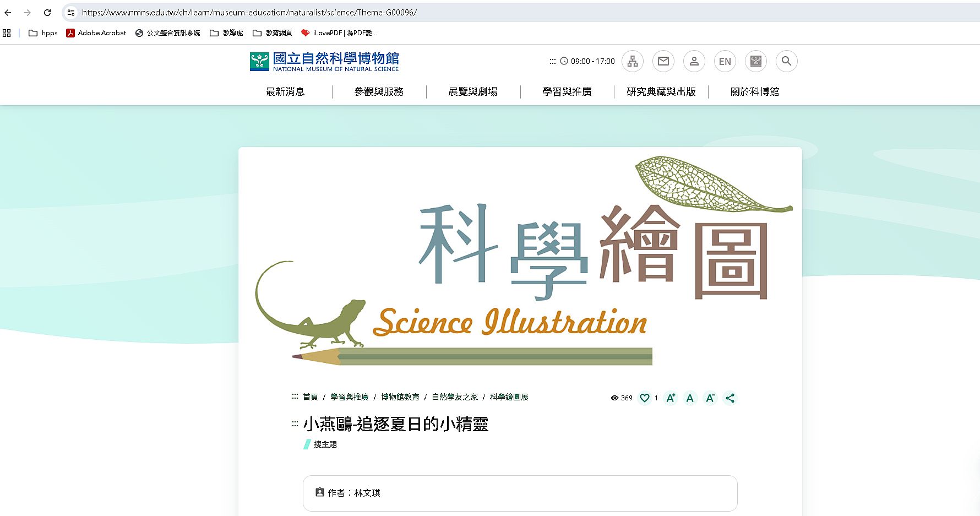Image resolution: width=980 pixels, height=516 pixels.
Task: Open the 研究典藏與出版 menu item
Action: 661,92
